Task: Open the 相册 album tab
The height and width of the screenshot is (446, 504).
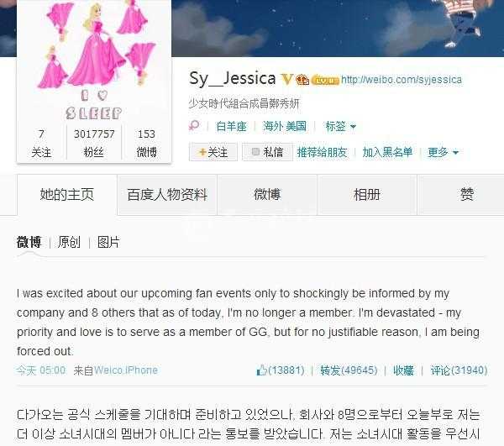Action: tap(367, 195)
